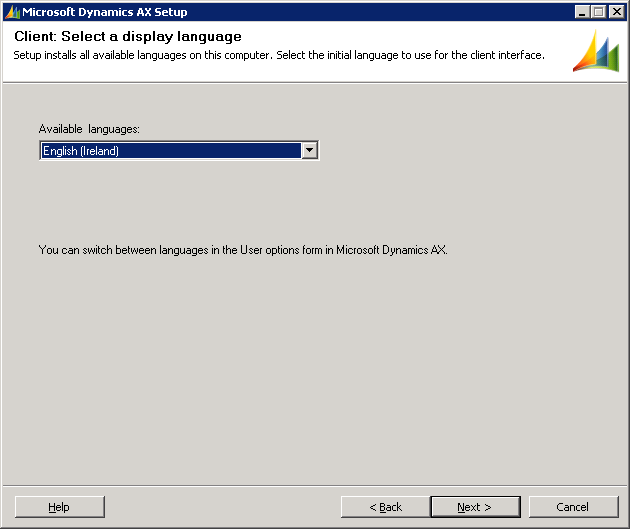Click empty title bar space left of Minimize
630x529 pixels.
(x=400, y=12)
